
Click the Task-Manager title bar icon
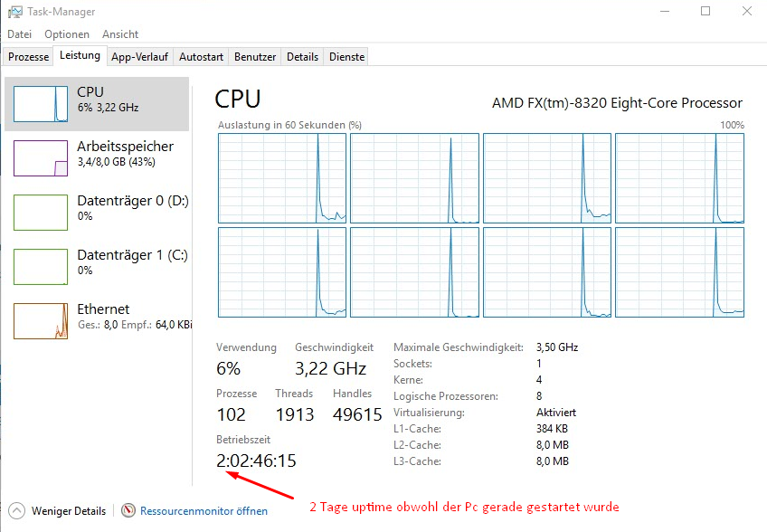pos(14,12)
